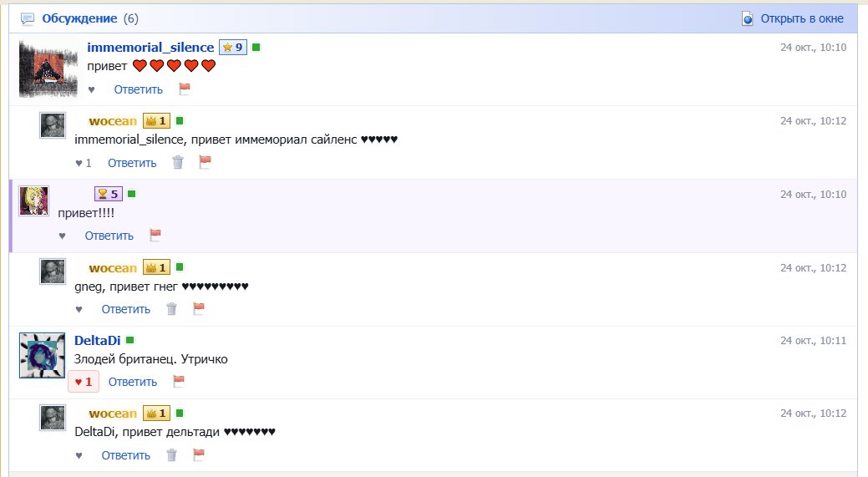Click the discussion speech bubble icon
Image resolution: width=868 pixels, height=477 pixels.
(27, 19)
